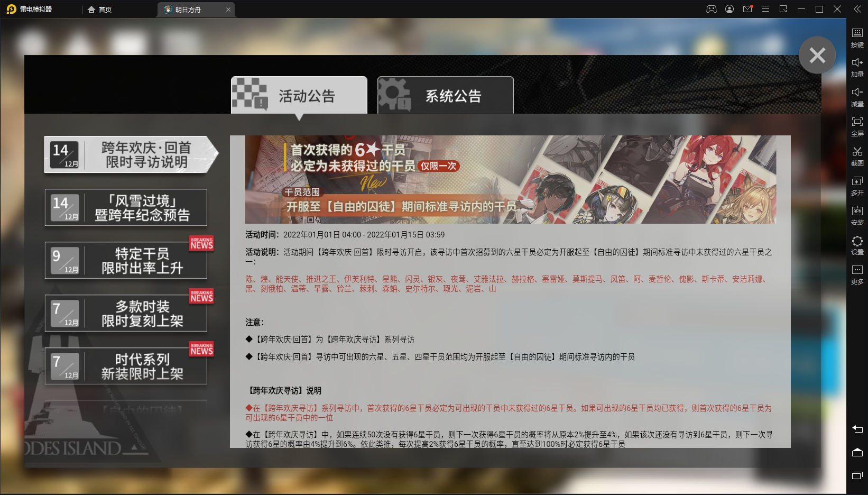
Task: Go to 首页 home tab
Action: (x=100, y=10)
